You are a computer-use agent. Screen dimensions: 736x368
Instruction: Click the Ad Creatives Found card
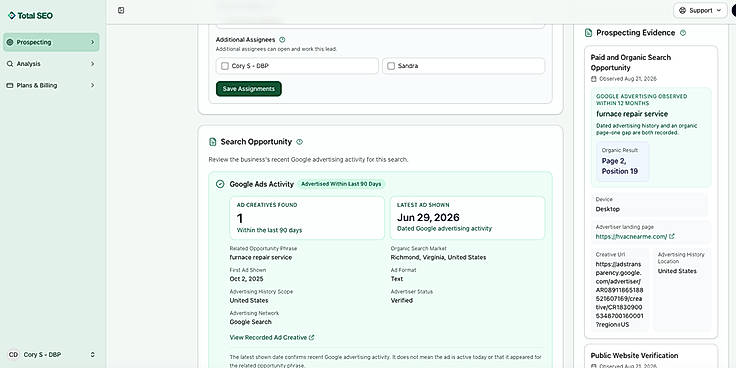coord(307,218)
